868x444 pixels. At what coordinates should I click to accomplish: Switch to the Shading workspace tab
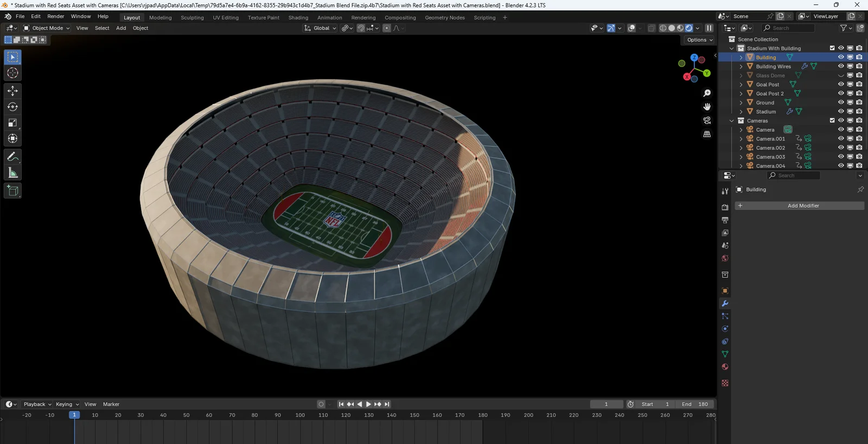(x=298, y=17)
